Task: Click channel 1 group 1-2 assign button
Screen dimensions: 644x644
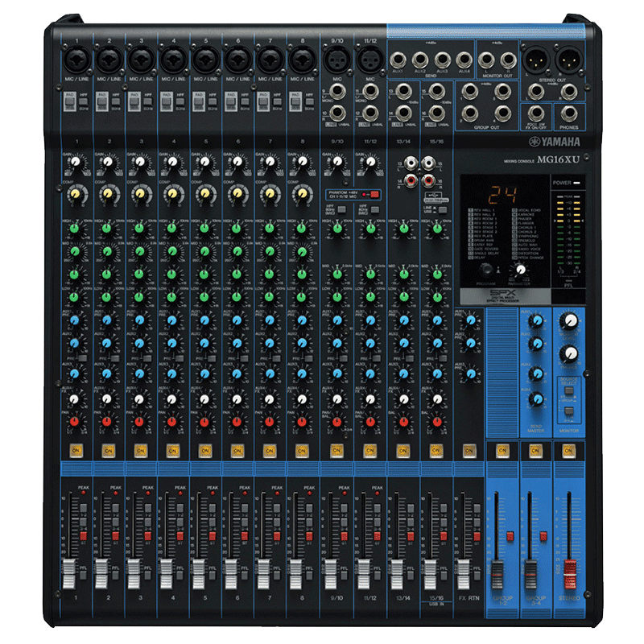Action: coord(84,508)
